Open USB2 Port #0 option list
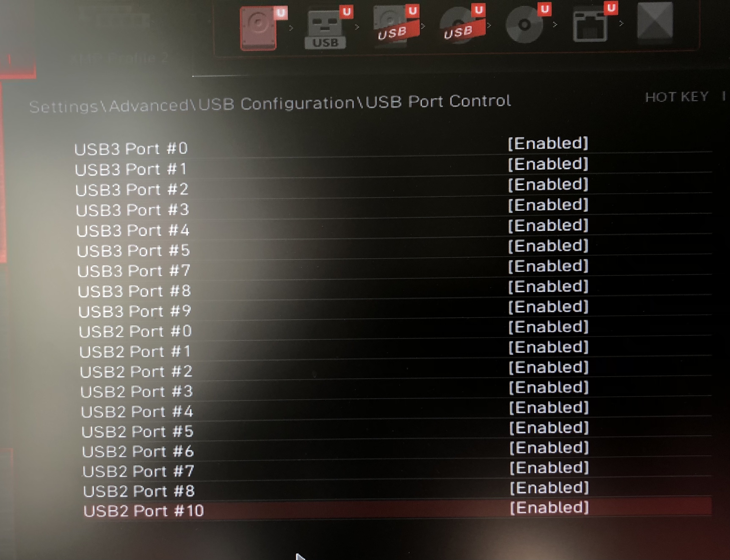730x560 pixels. tap(548, 327)
